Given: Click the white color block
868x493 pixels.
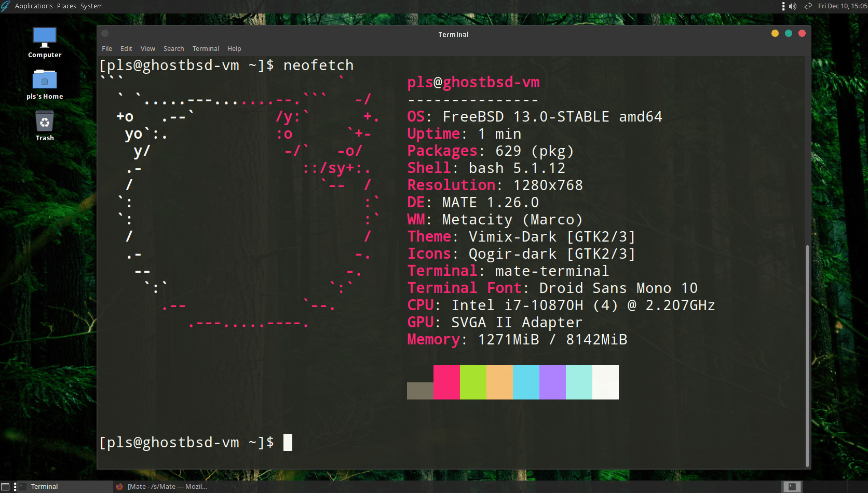Looking at the screenshot, I should [x=605, y=382].
